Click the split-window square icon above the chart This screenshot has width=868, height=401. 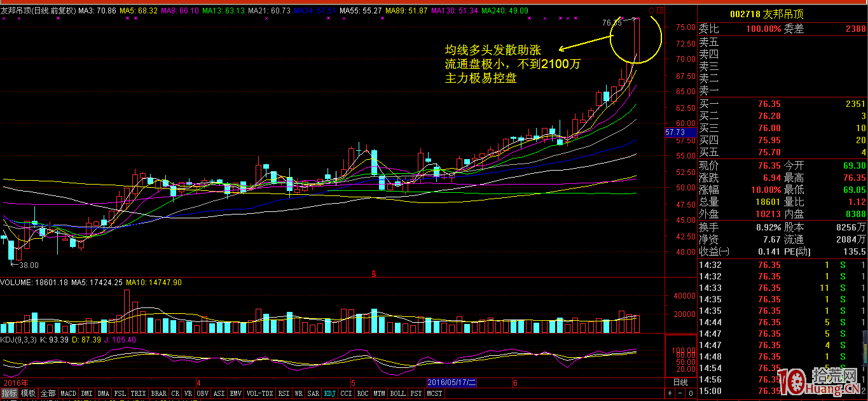coord(660,11)
